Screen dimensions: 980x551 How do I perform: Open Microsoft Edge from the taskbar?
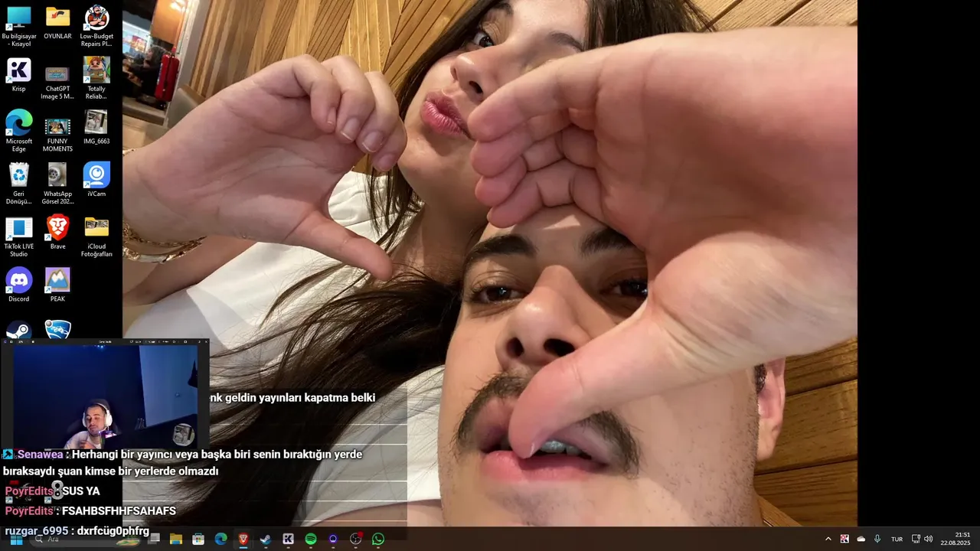pyautogui.click(x=221, y=540)
